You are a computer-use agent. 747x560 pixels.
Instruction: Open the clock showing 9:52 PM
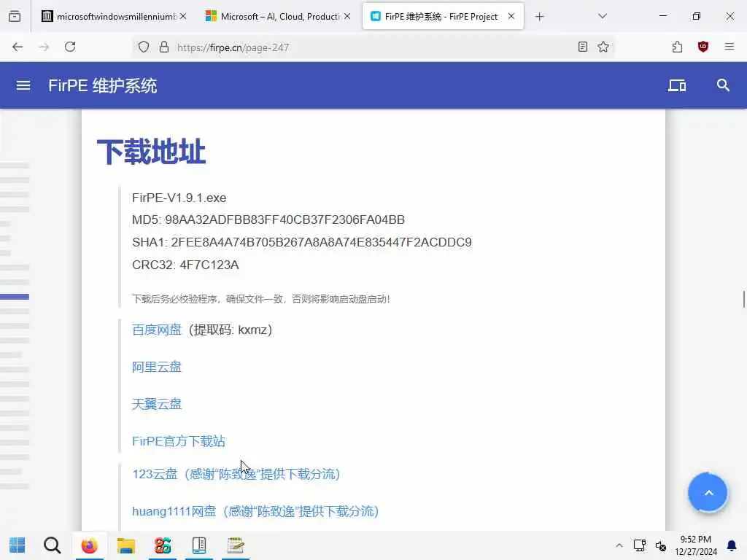(695, 545)
